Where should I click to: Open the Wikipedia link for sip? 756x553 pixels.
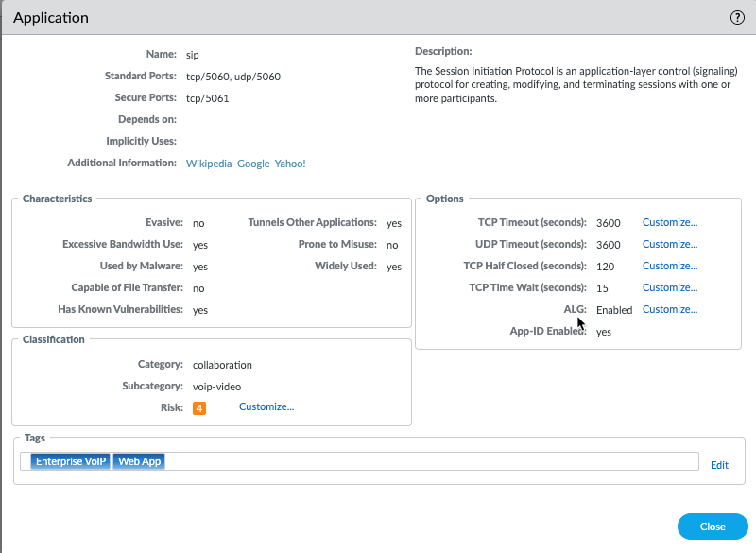[208, 164]
